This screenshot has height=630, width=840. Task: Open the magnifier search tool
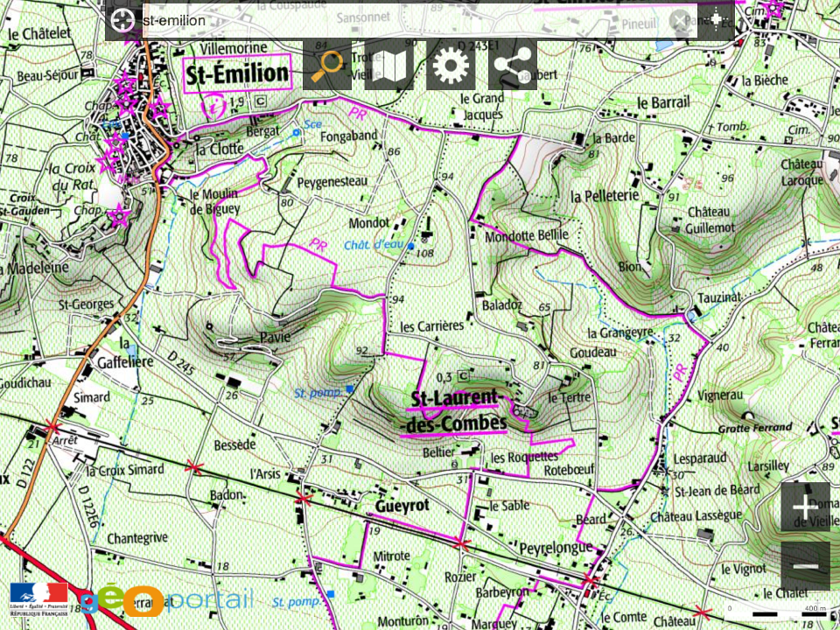327,66
